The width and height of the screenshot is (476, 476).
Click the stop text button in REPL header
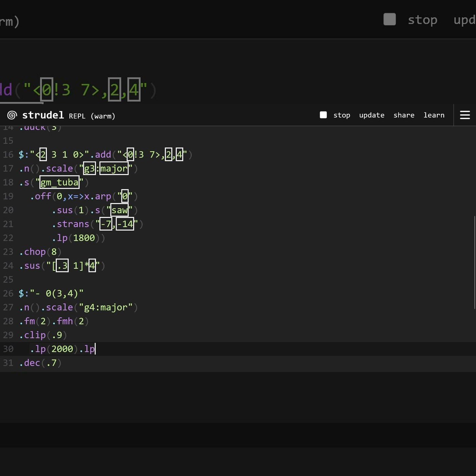[342, 115]
